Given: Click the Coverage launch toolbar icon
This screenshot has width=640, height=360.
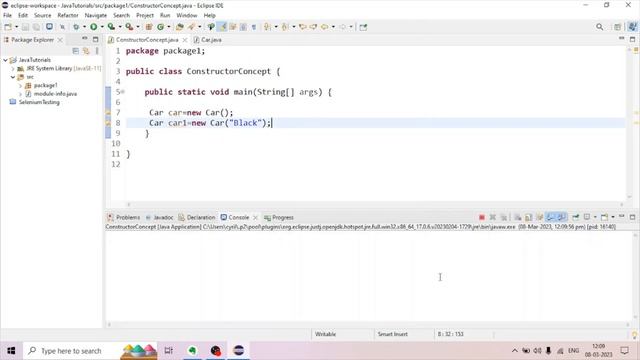Looking at the screenshot, I should pyautogui.click(x=111, y=27).
